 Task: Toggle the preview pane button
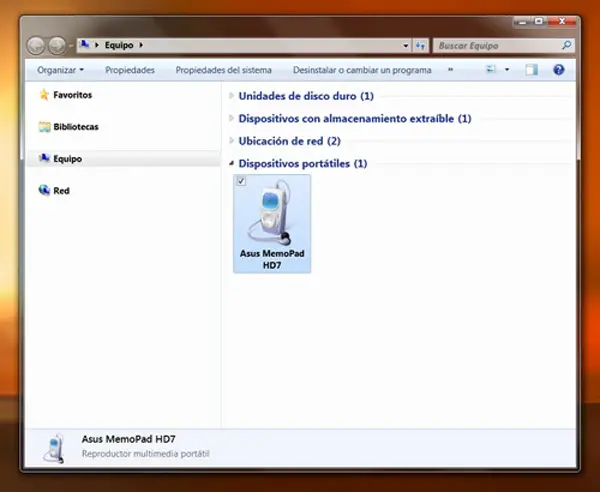pos(532,70)
